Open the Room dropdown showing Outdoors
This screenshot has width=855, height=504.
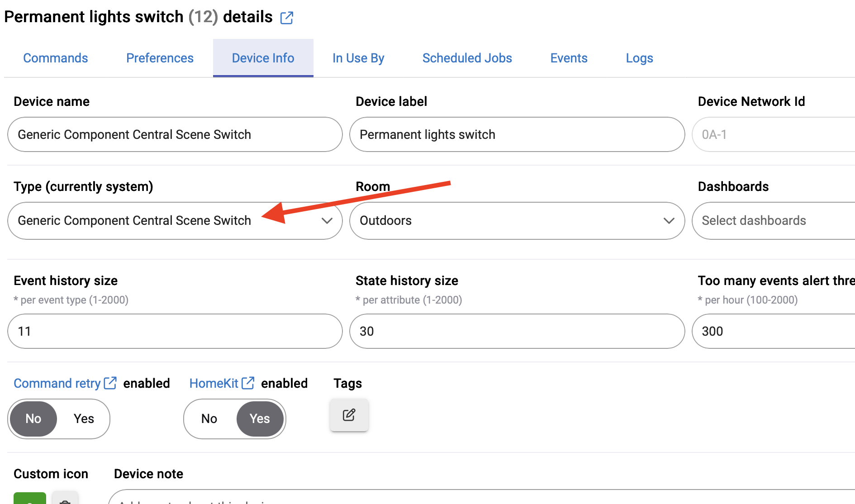point(517,221)
